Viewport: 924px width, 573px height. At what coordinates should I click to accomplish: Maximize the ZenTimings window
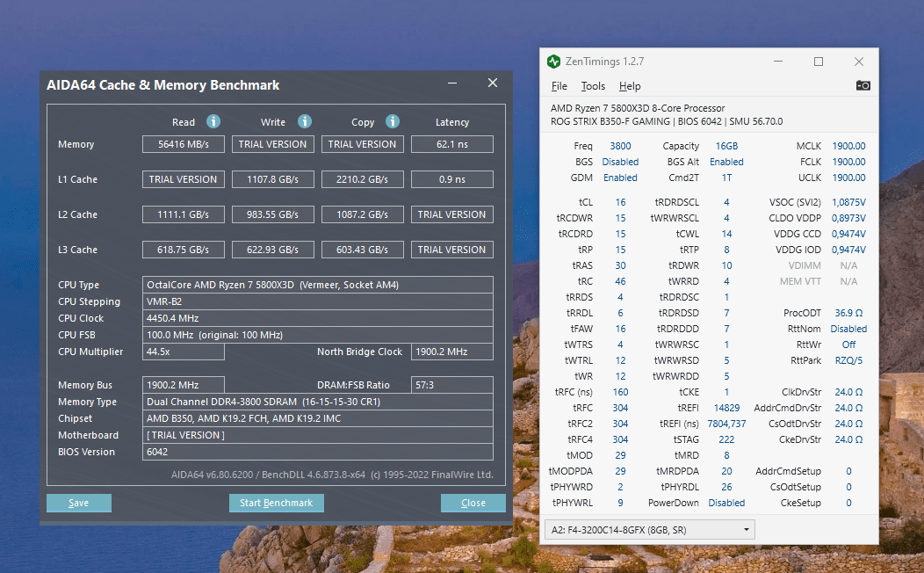(x=819, y=62)
